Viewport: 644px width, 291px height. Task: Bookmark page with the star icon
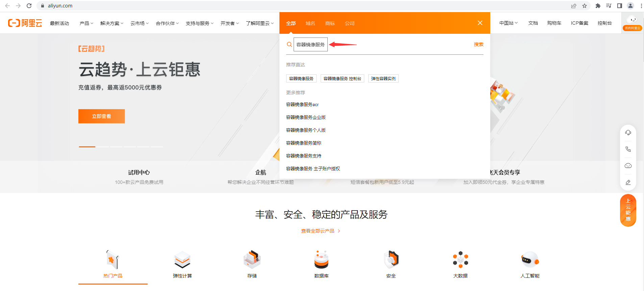click(585, 6)
